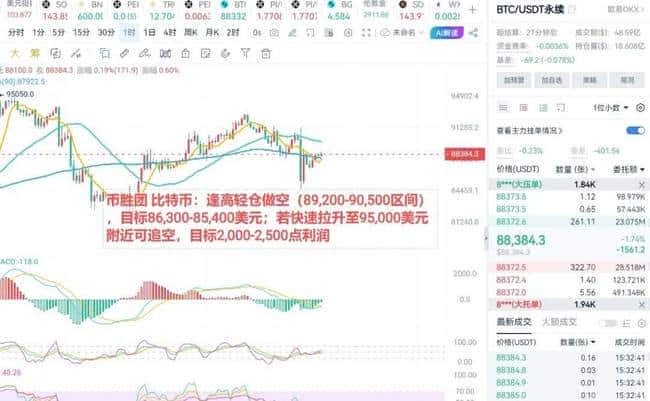Viewport: 650px width, 401px height.
Task: Switch to the 15分 timeframe
Action: 81,32
